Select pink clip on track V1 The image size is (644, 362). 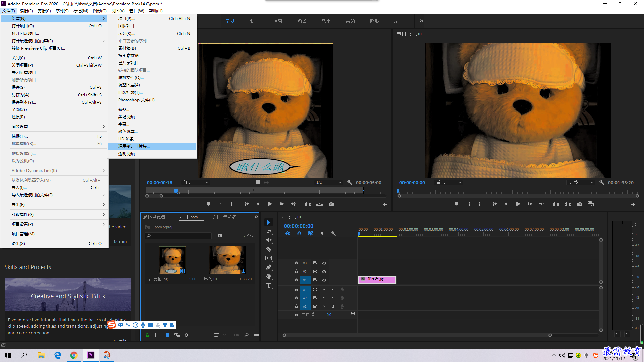(x=377, y=280)
